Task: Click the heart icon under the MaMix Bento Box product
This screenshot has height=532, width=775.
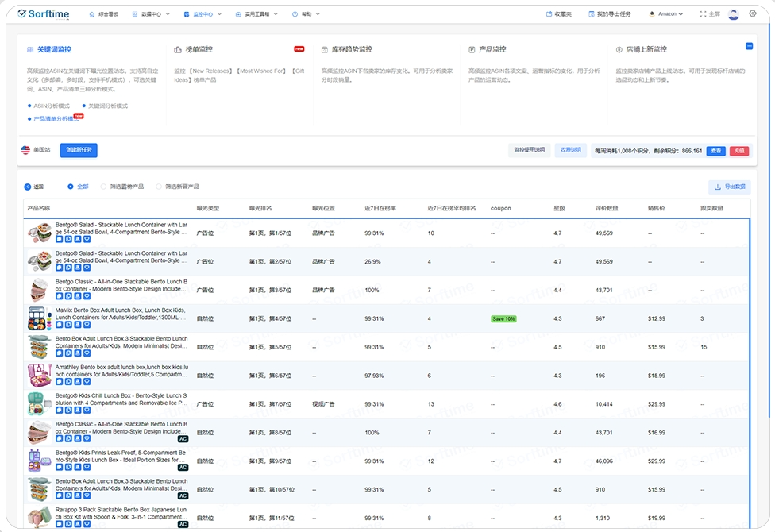Action: pos(87,324)
